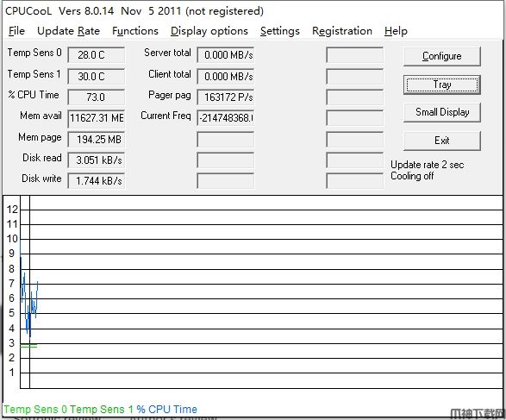Click the Mem avail label

click(x=41, y=116)
